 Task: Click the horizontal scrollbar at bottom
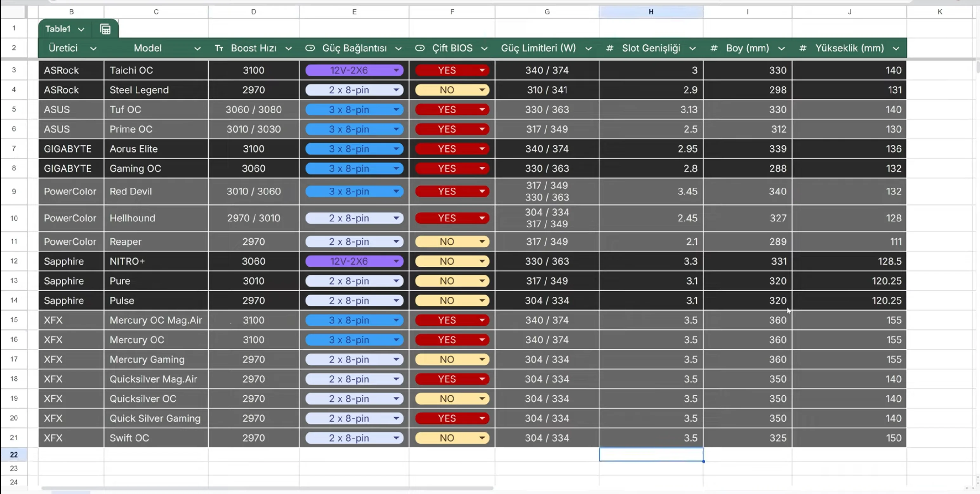point(266,488)
